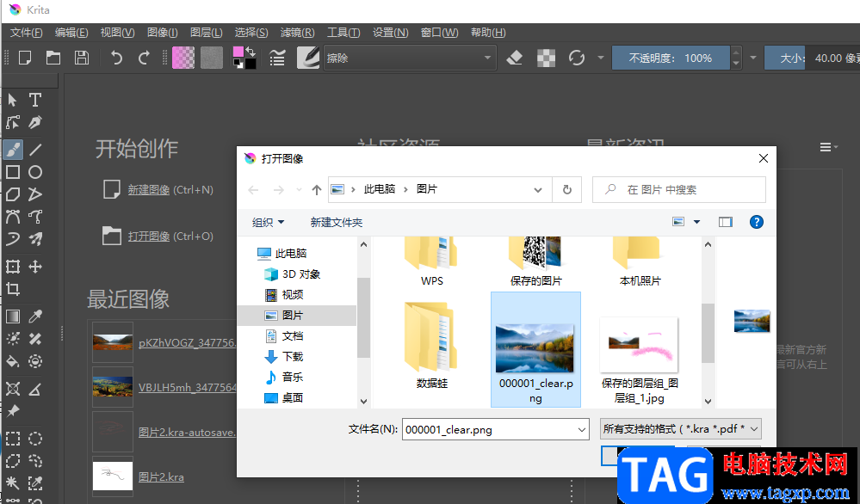The image size is (860, 504).
Task: Click the Reload original preset icon
Action: tap(577, 58)
